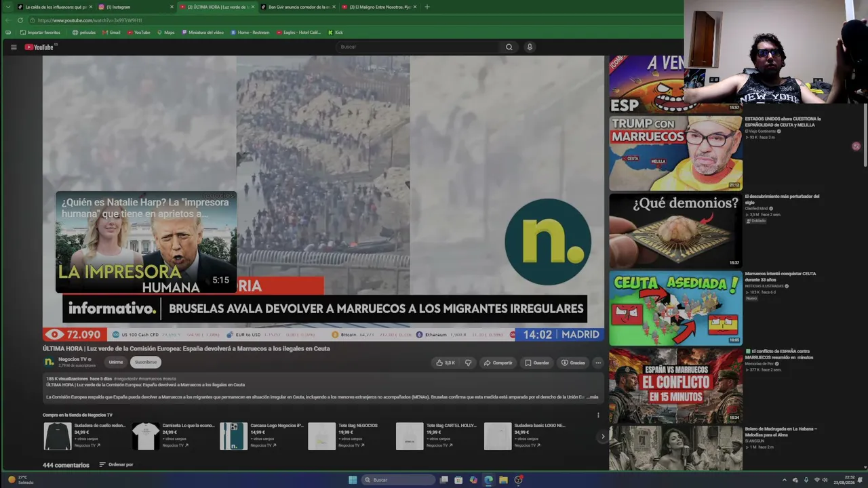Image resolution: width=868 pixels, height=488 pixels.
Task: Open the 'Ordenar por' comment sort menu
Action: click(116, 465)
